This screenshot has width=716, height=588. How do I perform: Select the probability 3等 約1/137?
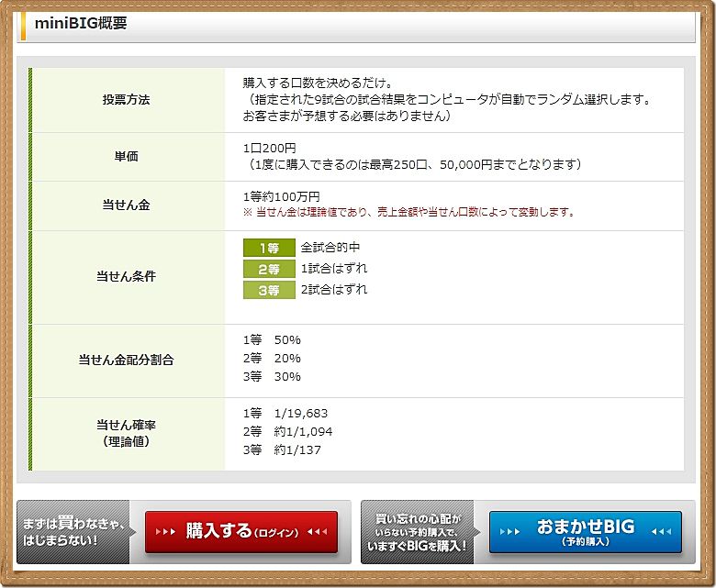pos(282,449)
